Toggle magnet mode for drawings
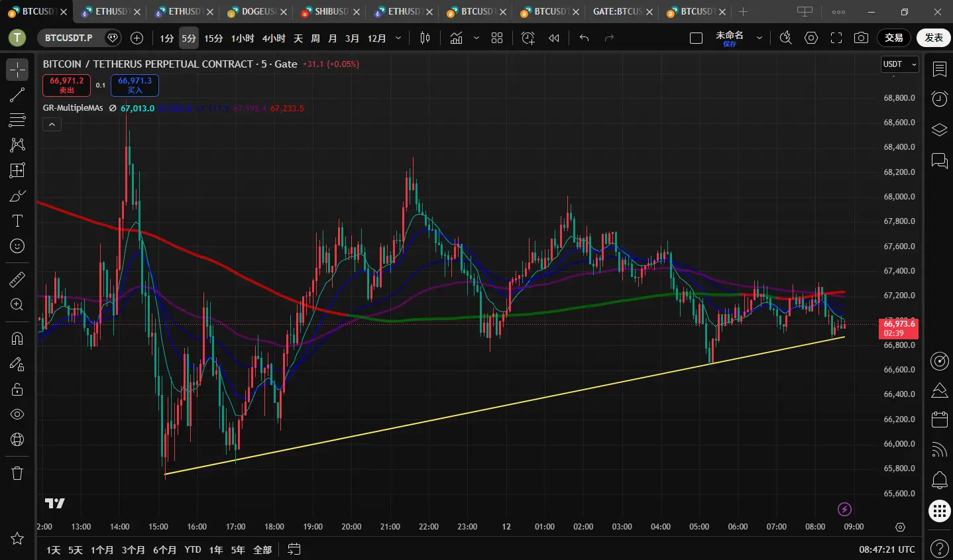The height and width of the screenshot is (560, 953). click(17, 339)
